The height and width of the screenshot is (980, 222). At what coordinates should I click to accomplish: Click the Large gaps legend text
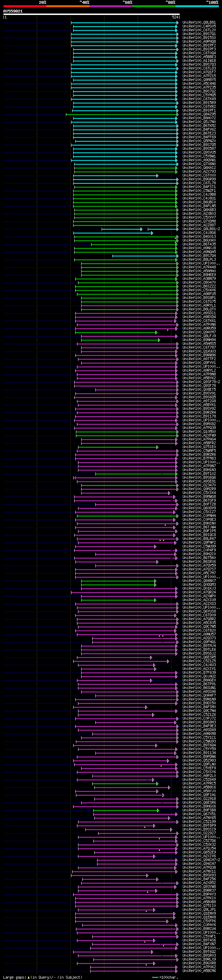[43, 977]
